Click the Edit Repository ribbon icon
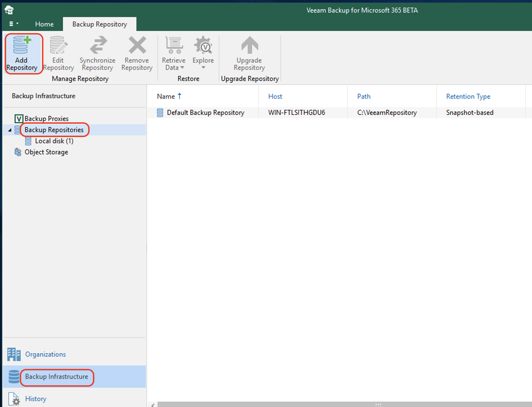532x407 pixels. [58, 45]
